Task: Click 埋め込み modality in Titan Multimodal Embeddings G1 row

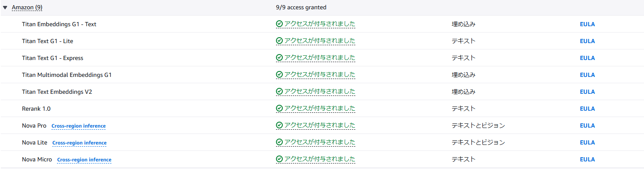Action: (463, 75)
